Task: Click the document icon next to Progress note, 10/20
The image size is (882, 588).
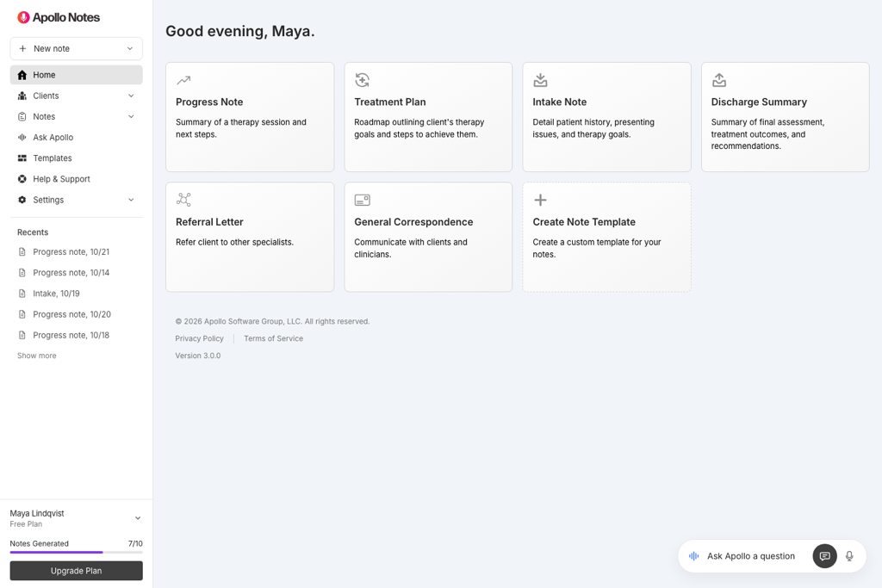Action: coord(22,314)
